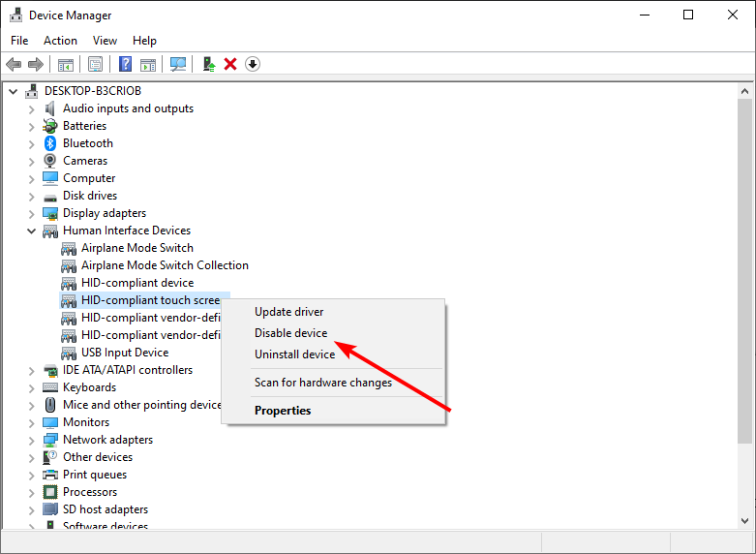This screenshot has width=756, height=554.
Task: Click the toolbar Forward arrow
Action: tap(36, 64)
